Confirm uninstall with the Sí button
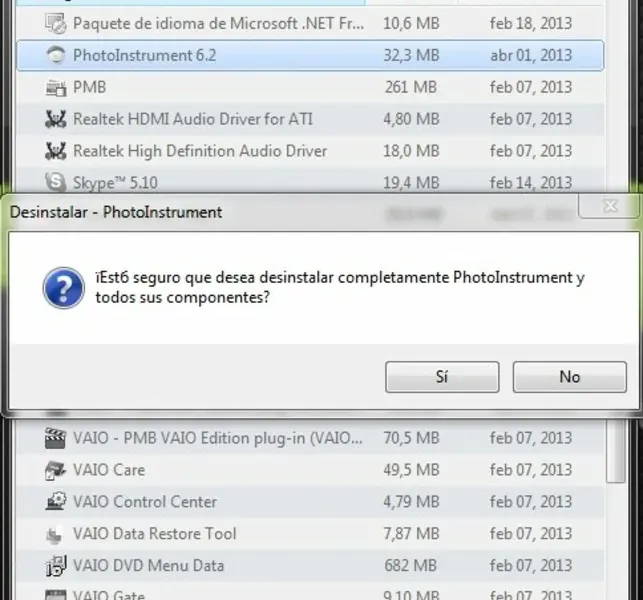 442,377
